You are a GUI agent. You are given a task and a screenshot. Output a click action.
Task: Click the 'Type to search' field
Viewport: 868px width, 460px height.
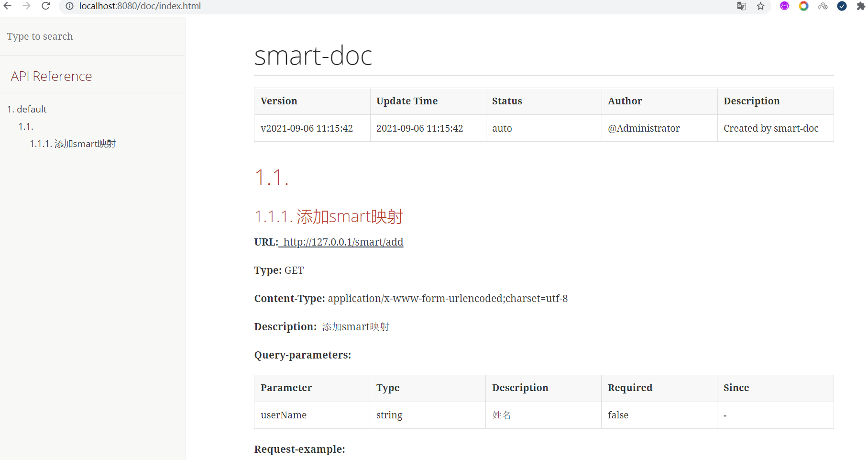pos(92,36)
